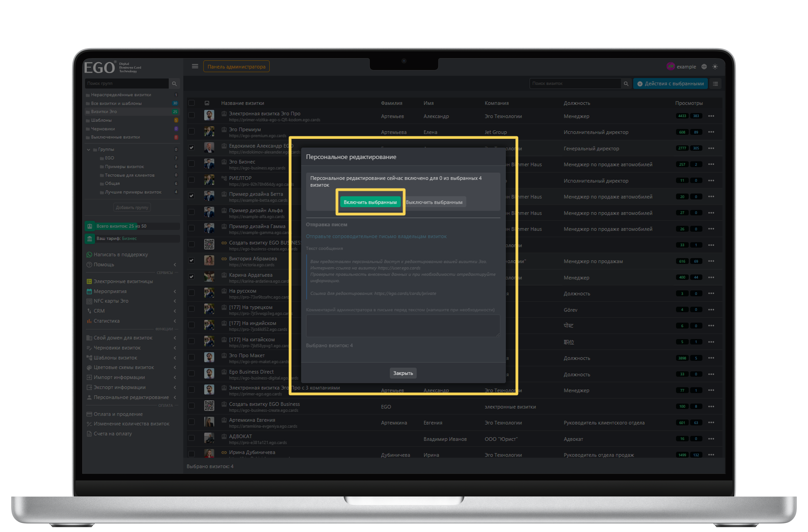The width and height of the screenshot is (808, 532).
Task: Open three-dot menu for Карина Ардатьева row
Action: click(x=711, y=277)
